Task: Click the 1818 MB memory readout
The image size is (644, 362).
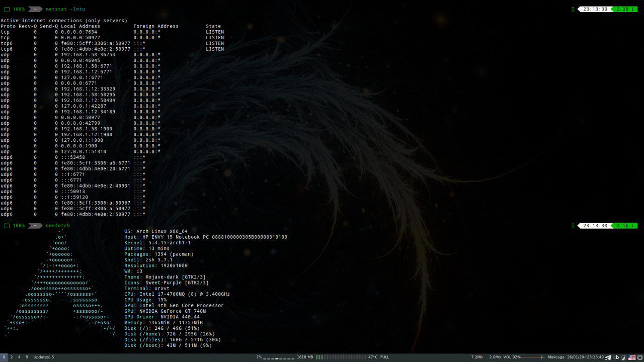Action: pyautogui.click(x=305, y=357)
